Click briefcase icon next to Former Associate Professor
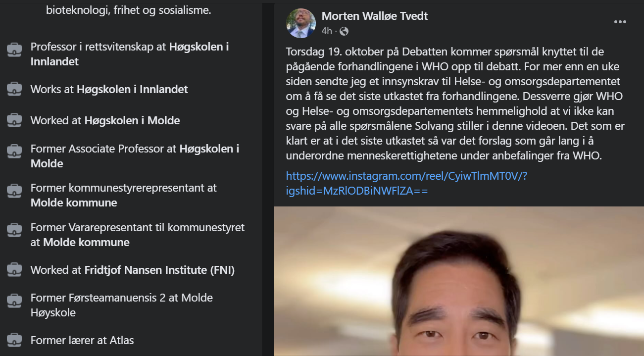 (x=14, y=151)
